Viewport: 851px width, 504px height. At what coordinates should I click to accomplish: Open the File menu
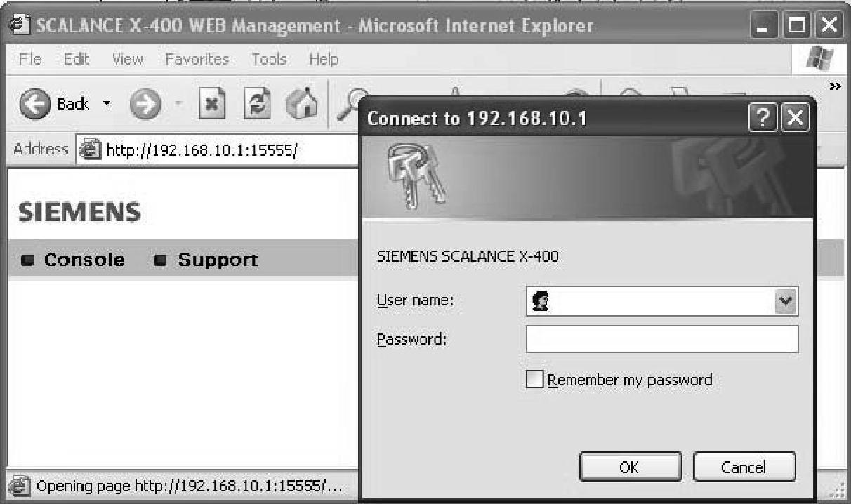click(30, 60)
